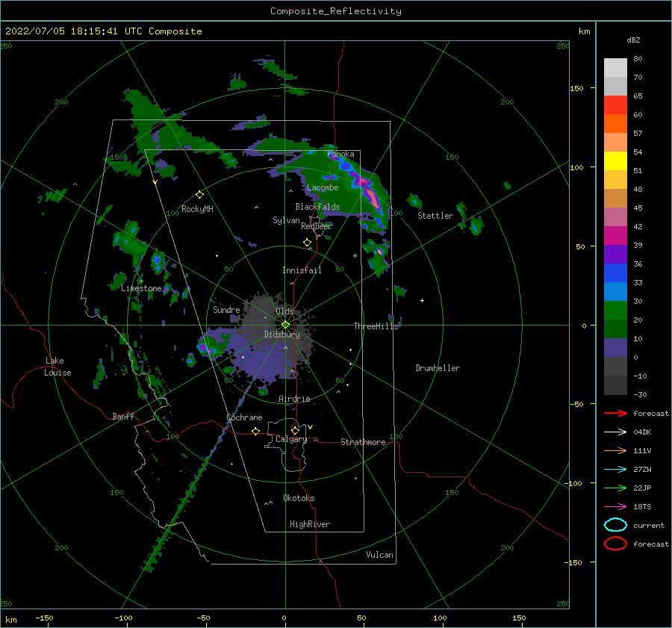The height and width of the screenshot is (628, 672).
Task: Click the Lacombe city label
Action: coord(323,187)
